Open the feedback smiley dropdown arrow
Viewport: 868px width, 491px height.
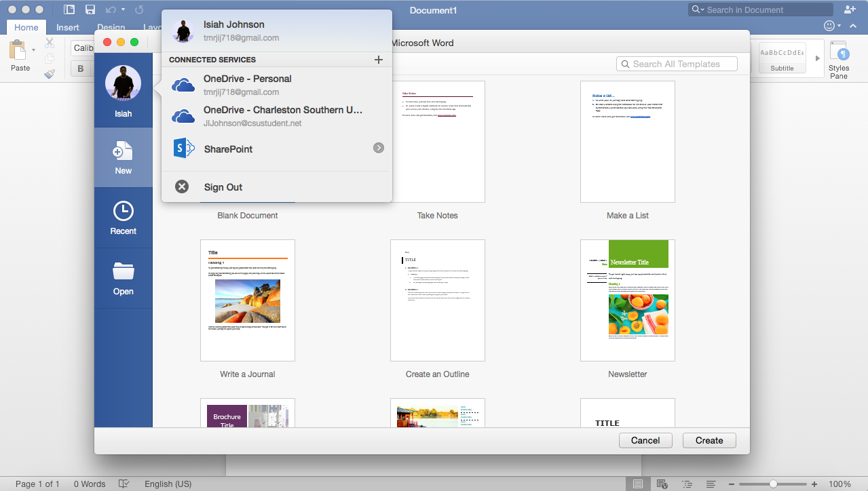pos(839,26)
